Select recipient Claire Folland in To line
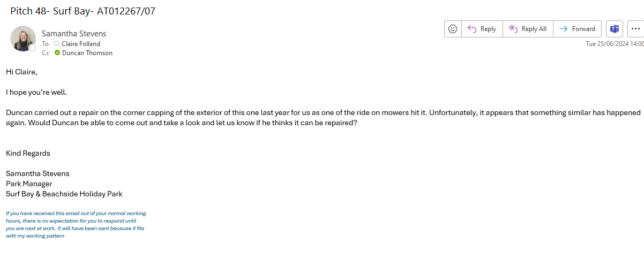644x274 pixels. 81,44
